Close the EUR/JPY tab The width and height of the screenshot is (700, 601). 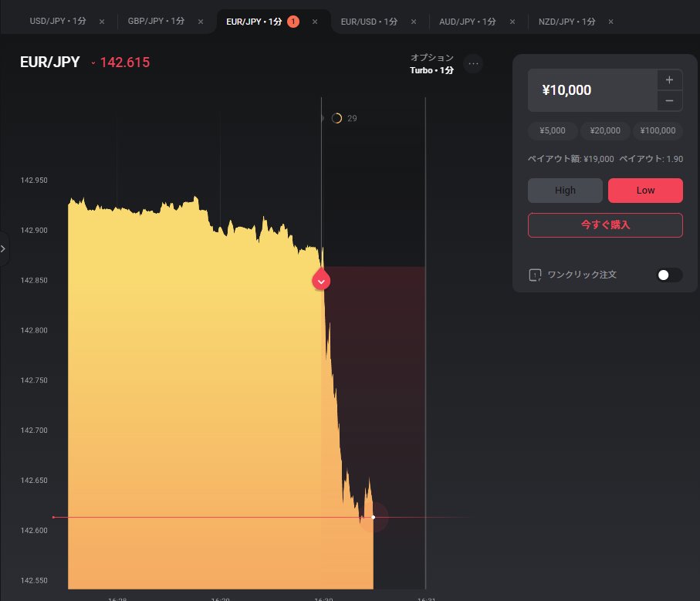click(315, 22)
